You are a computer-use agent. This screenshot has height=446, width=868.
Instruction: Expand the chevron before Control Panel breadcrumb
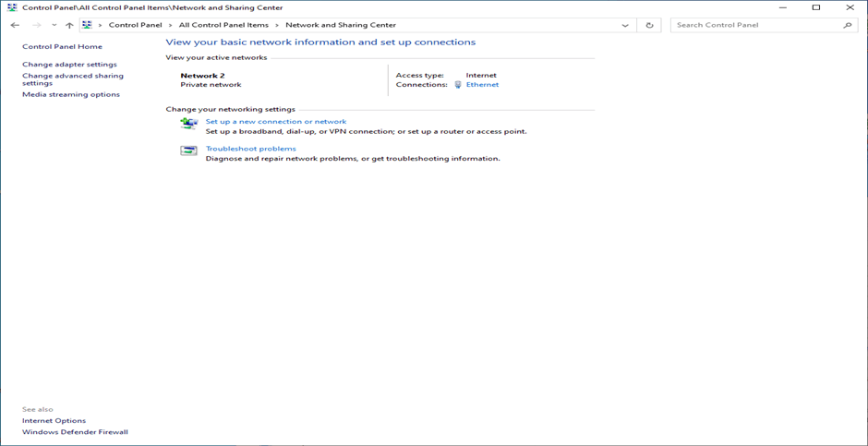(x=101, y=26)
